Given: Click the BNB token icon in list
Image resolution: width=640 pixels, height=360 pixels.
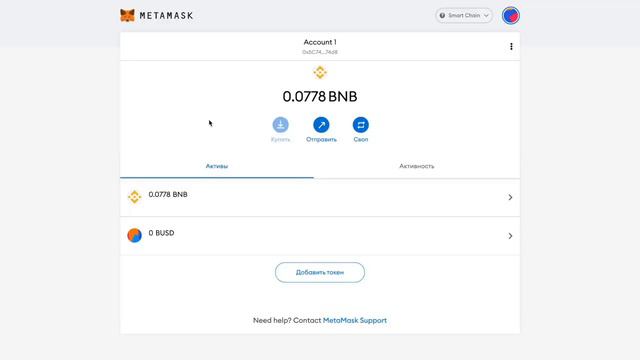Looking at the screenshot, I should [x=134, y=197].
